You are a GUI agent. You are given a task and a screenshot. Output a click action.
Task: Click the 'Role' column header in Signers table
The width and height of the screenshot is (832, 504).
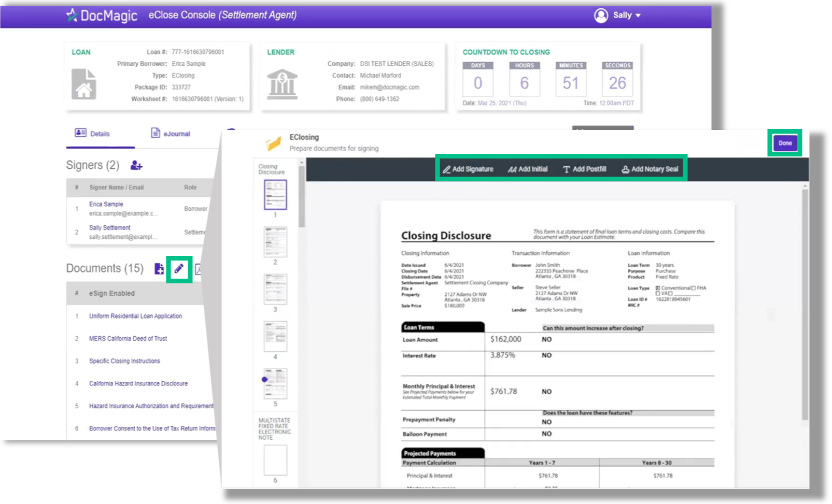click(x=190, y=188)
